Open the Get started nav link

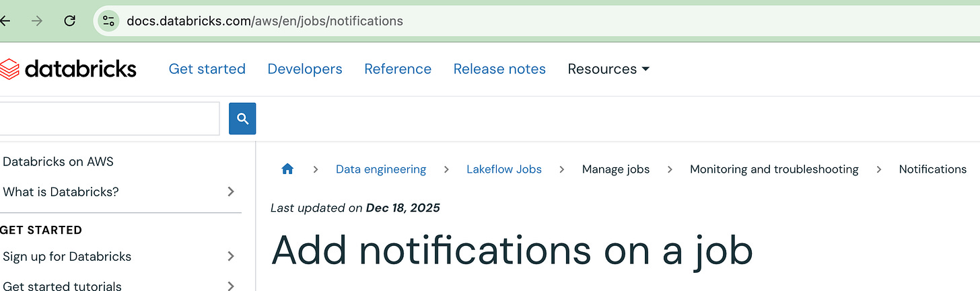point(207,69)
